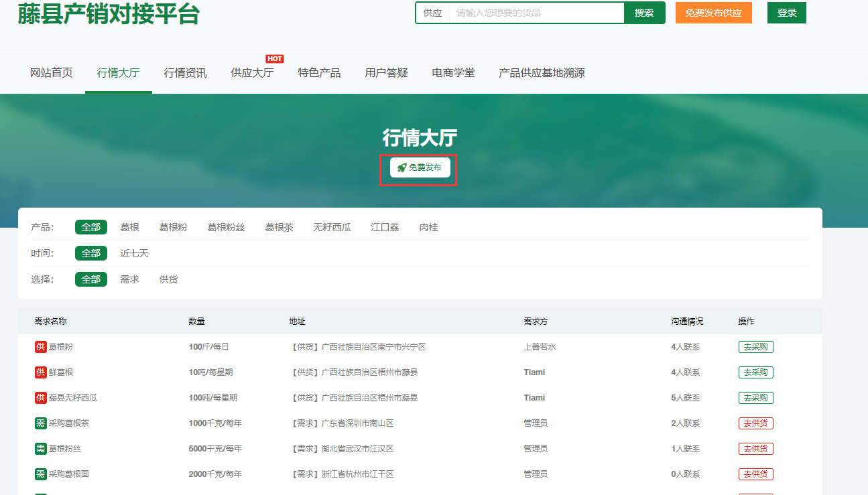Viewport: 868px width, 495px height.
Task: Go to 产品供应基地溯源 tab
Action: pos(542,73)
